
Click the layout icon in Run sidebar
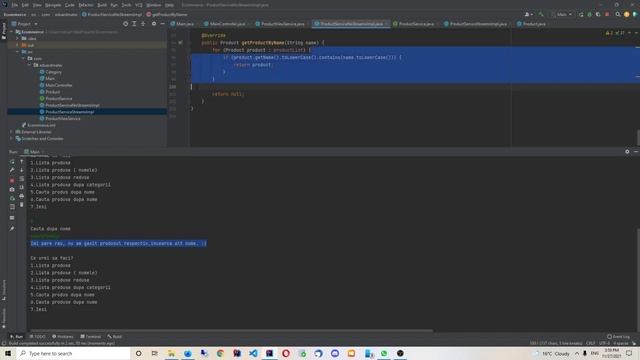[x=12, y=218]
